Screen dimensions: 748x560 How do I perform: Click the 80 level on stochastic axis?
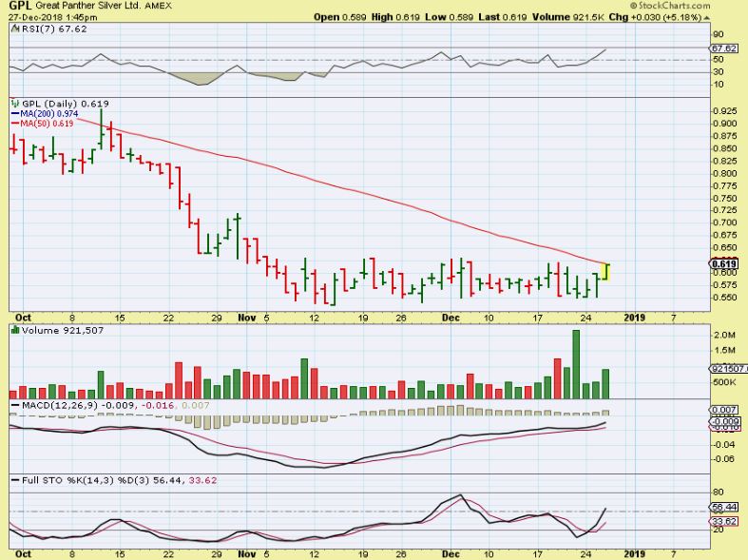[x=718, y=492]
